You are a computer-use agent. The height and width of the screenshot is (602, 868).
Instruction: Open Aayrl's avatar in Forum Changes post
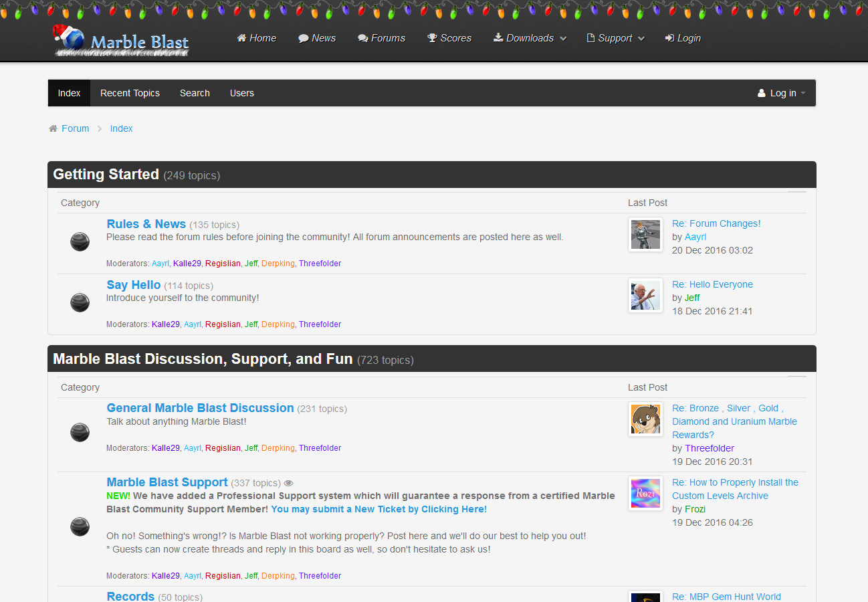(645, 235)
